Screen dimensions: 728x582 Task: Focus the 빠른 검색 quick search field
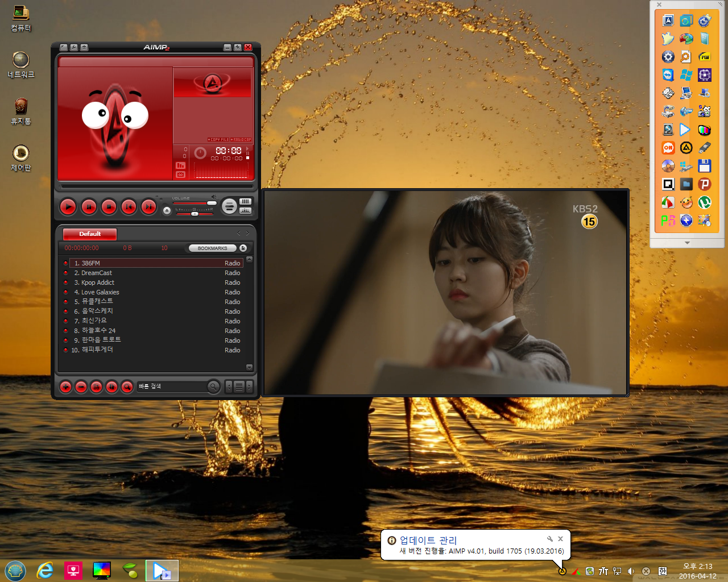coord(171,386)
